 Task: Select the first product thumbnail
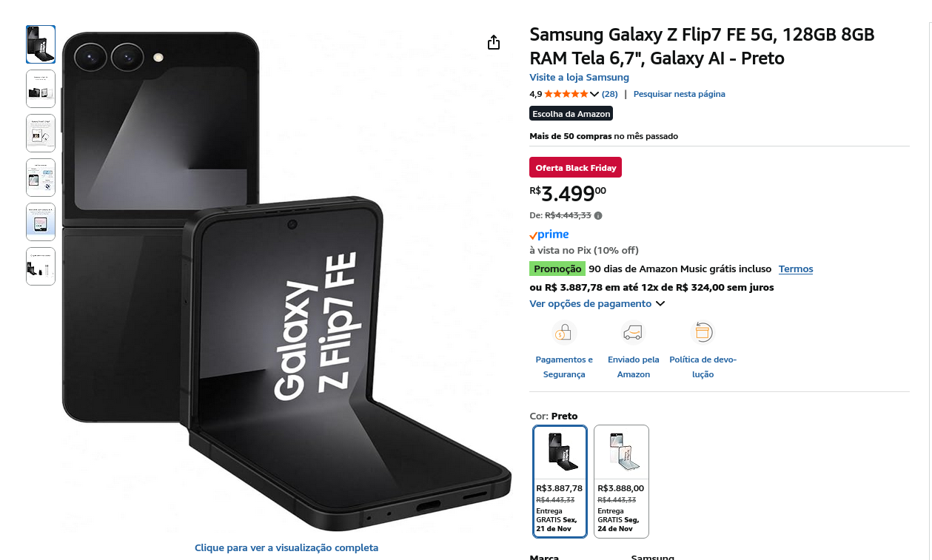[x=41, y=44]
